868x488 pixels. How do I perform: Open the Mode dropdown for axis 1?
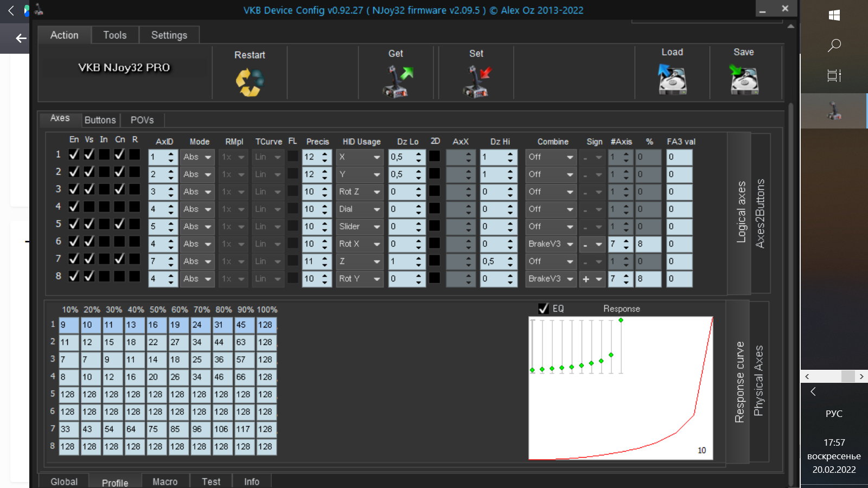(x=207, y=157)
